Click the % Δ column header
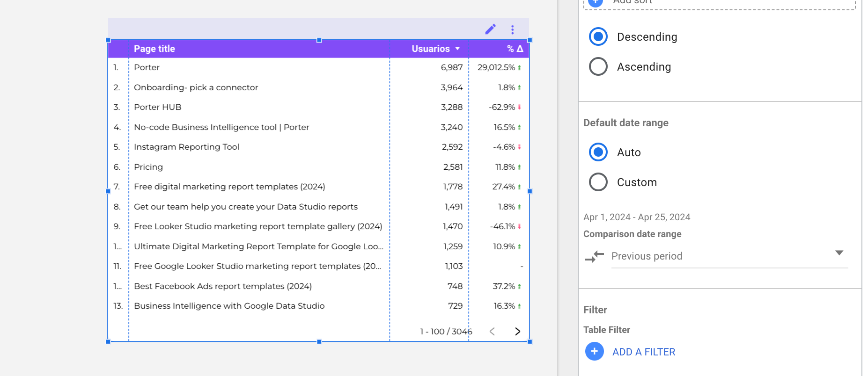Viewport: 868px width, 376px height. [x=515, y=49]
